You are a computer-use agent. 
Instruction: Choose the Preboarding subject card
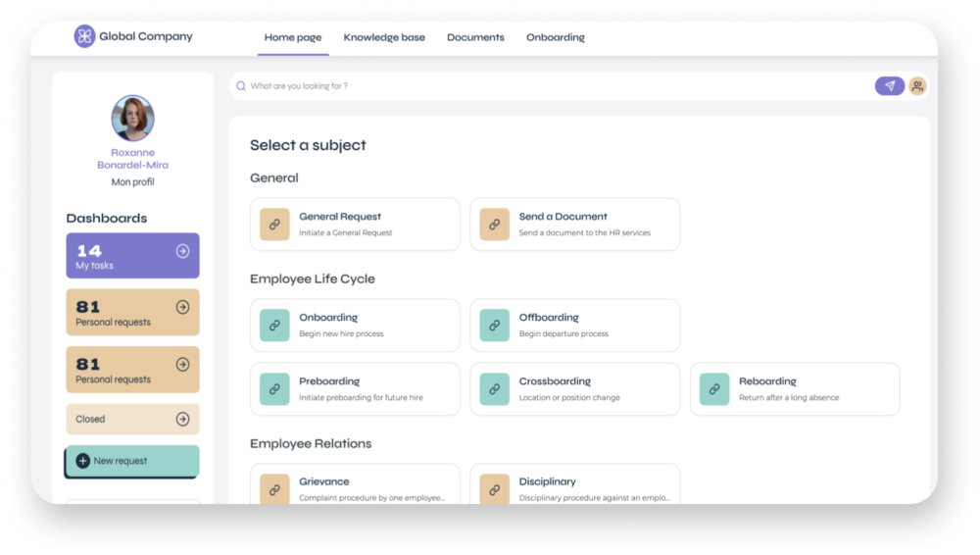click(355, 389)
